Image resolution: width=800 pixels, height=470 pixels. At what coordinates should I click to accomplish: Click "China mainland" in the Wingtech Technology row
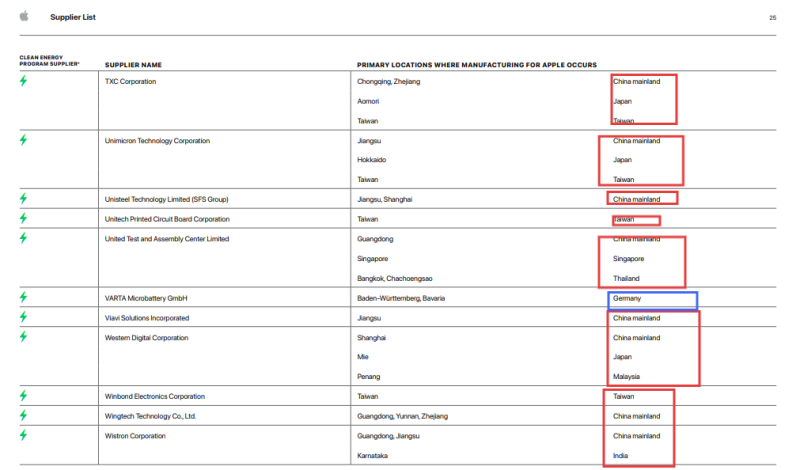pos(637,416)
